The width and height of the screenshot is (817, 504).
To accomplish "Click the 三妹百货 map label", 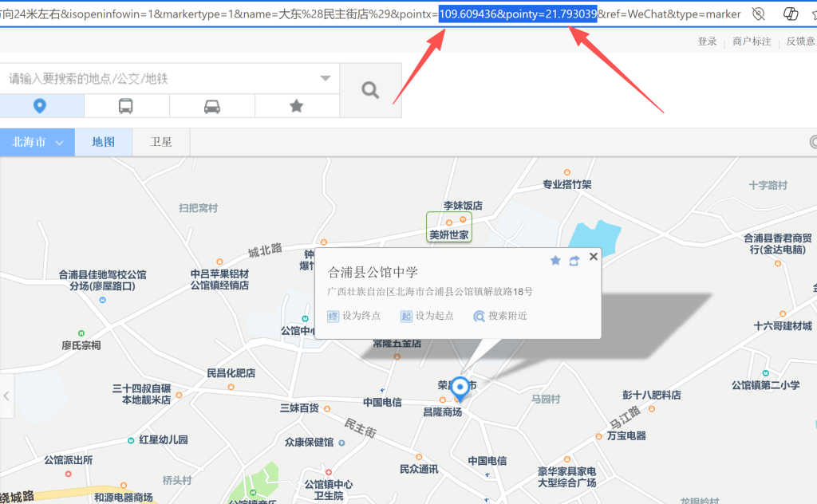I will pyautogui.click(x=299, y=408).
